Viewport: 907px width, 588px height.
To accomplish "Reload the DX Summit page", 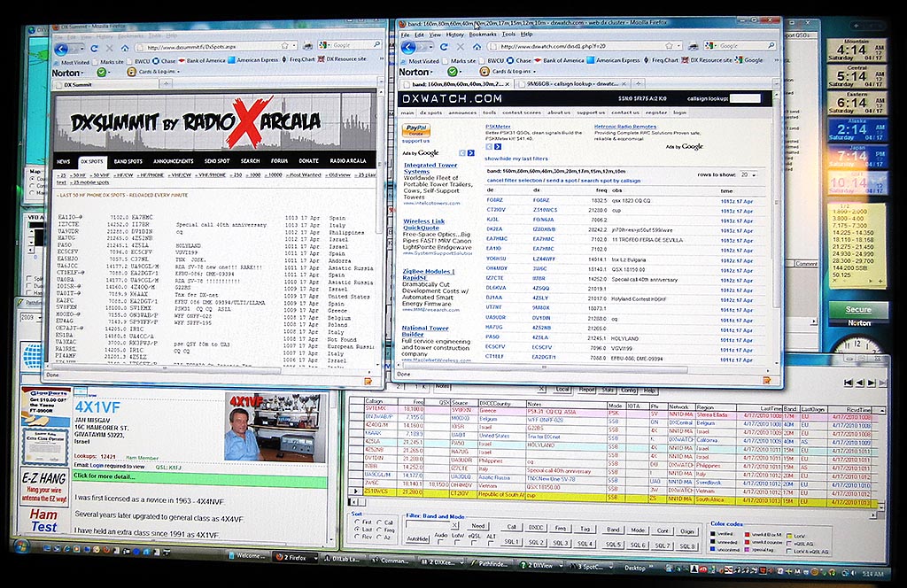I will pyautogui.click(x=95, y=48).
